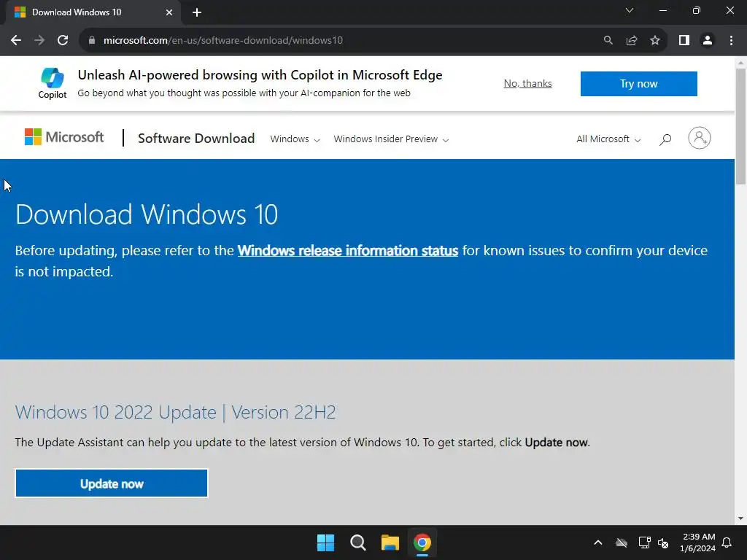Click the Download Windows 10 heading
747x560 pixels.
[x=147, y=214]
